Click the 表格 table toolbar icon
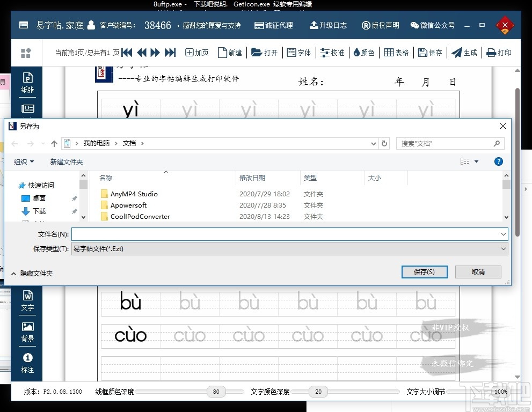532x412 pixels. pos(396,53)
